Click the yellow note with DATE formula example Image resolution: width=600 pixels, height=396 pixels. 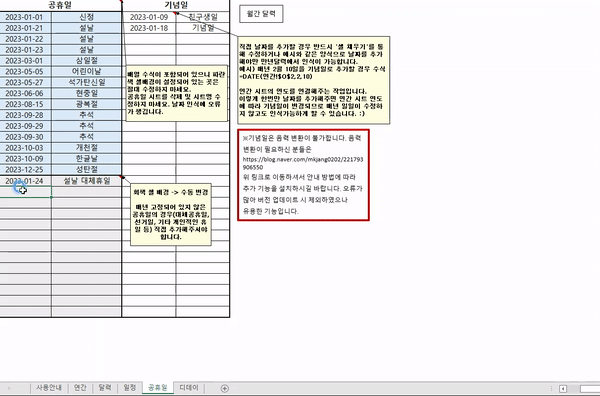[314, 80]
